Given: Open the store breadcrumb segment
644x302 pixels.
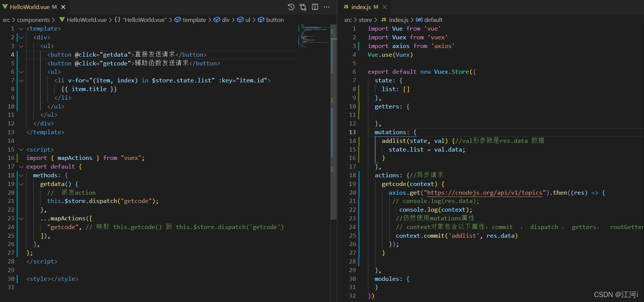Looking at the screenshot, I should [365, 20].
